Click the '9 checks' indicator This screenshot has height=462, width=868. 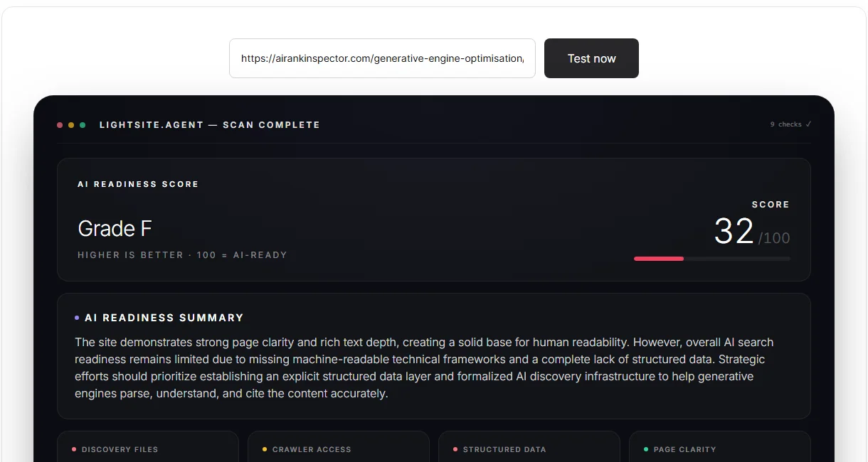coord(790,124)
